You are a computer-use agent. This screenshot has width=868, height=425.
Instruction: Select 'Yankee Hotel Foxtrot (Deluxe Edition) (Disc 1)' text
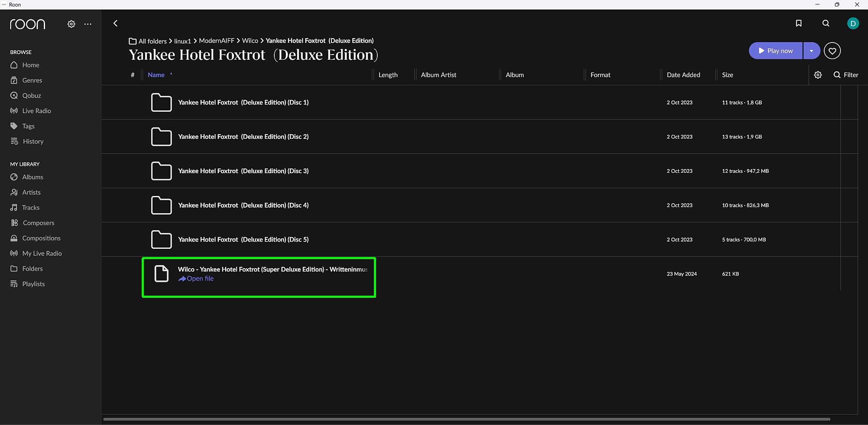pos(243,102)
